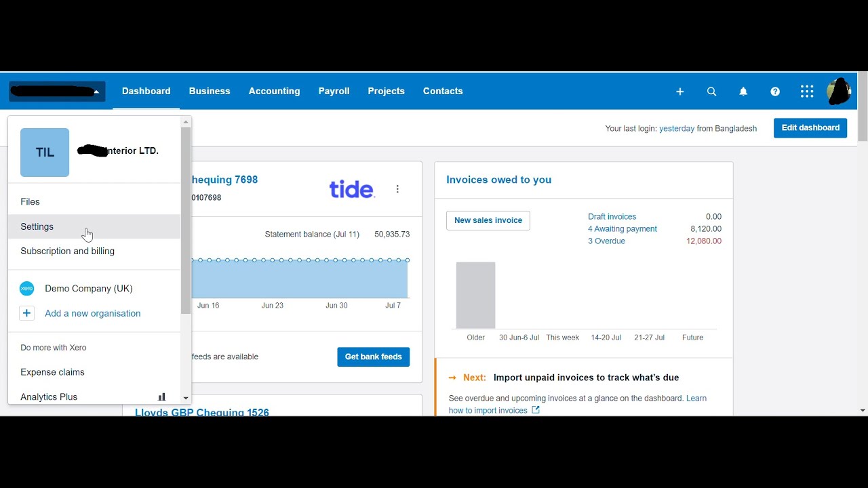Screen dimensions: 868x488
Task: Click the page vertical scrollbar thumb
Action: tap(863, 106)
